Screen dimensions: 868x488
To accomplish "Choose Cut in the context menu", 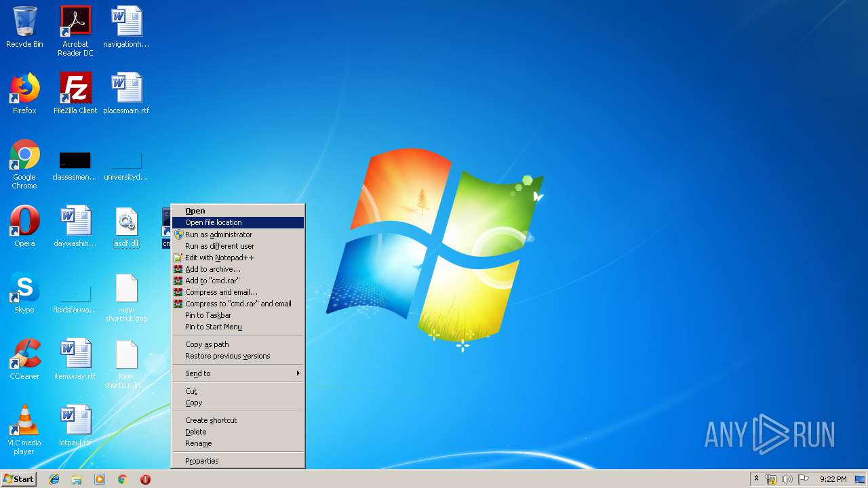I will point(237,391).
